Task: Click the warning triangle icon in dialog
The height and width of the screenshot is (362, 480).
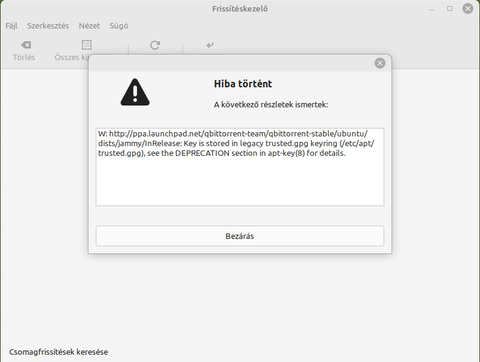Action: click(135, 92)
